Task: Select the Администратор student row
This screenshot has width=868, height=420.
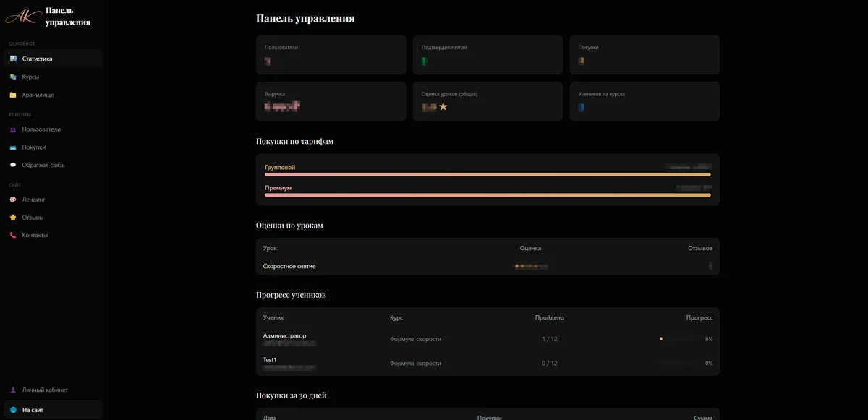Action: tap(488, 339)
